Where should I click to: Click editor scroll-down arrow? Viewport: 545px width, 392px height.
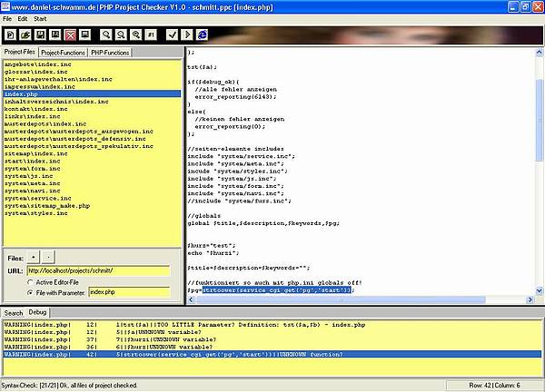[539, 291]
